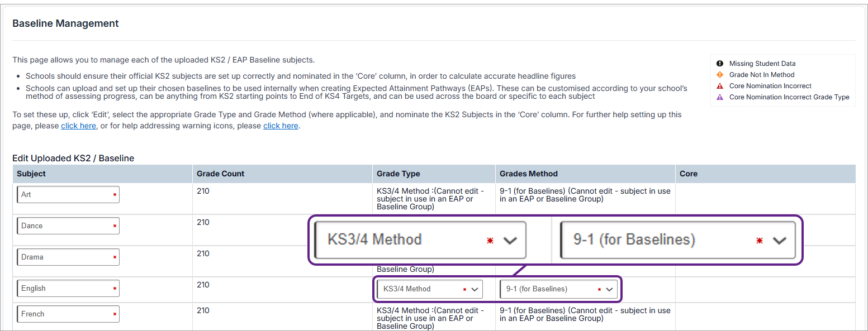Click the Grades Method column header
Screen dimensions: 868x331
point(528,174)
